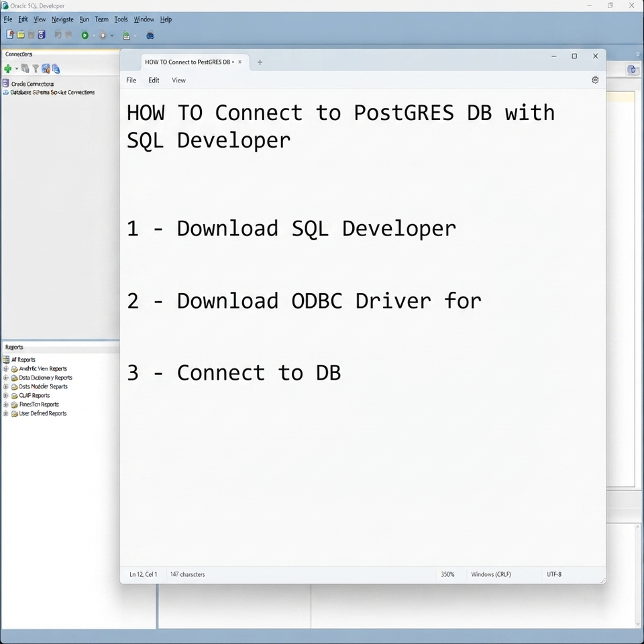Expand the OLAP Reports node
The width and height of the screenshot is (644, 644).
tap(6, 396)
